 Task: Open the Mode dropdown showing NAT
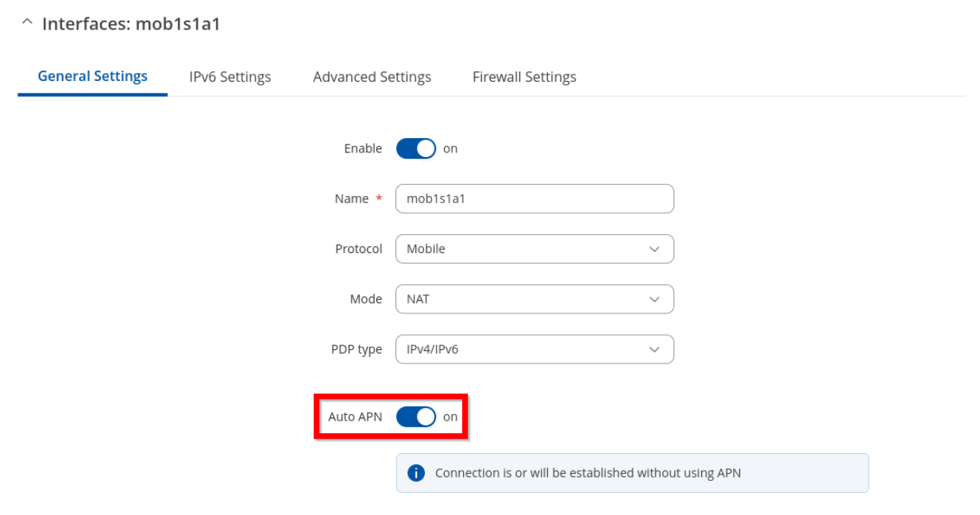(x=534, y=299)
